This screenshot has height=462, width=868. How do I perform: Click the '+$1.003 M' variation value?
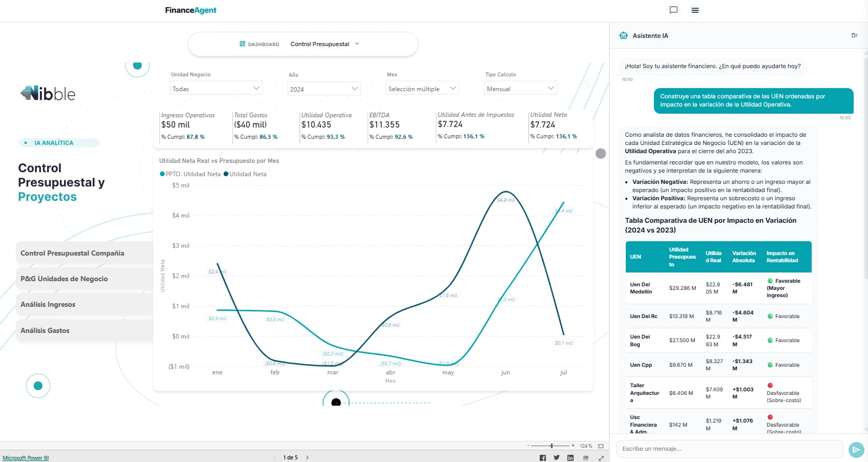(x=743, y=393)
